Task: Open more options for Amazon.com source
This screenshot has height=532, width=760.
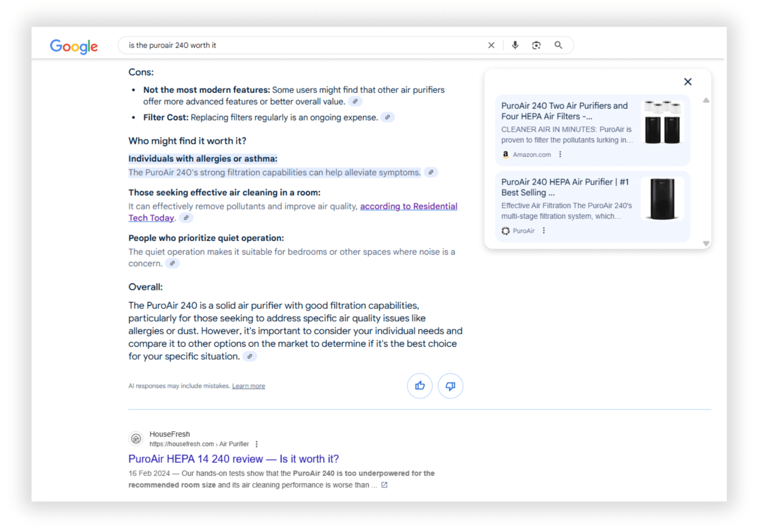Action: [x=560, y=155]
